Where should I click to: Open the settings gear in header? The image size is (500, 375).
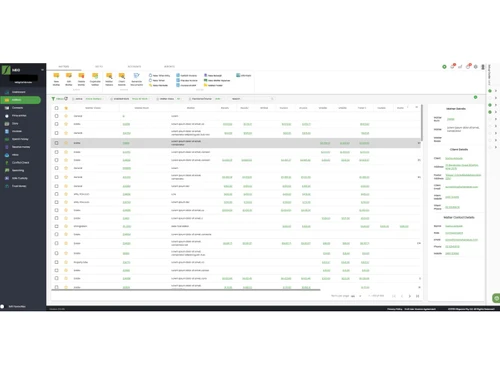[476, 67]
